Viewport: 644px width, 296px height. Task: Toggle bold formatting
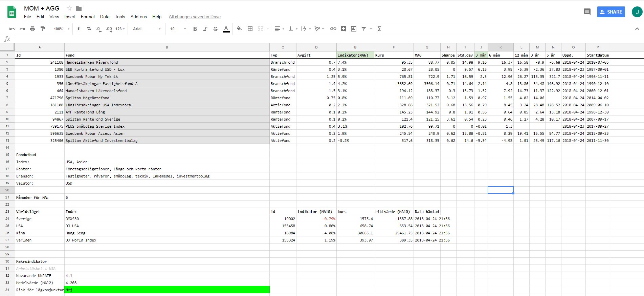pyautogui.click(x=195, y=29)
